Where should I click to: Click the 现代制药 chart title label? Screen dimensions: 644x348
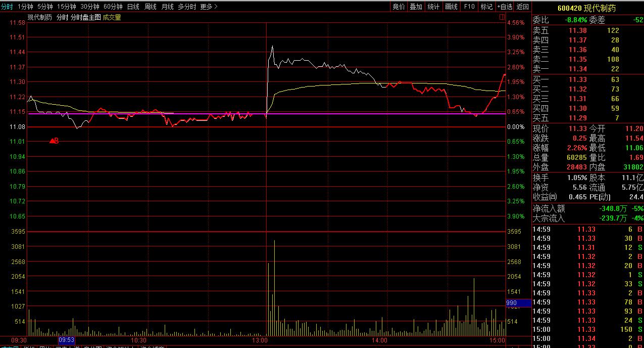pos(39,17)
